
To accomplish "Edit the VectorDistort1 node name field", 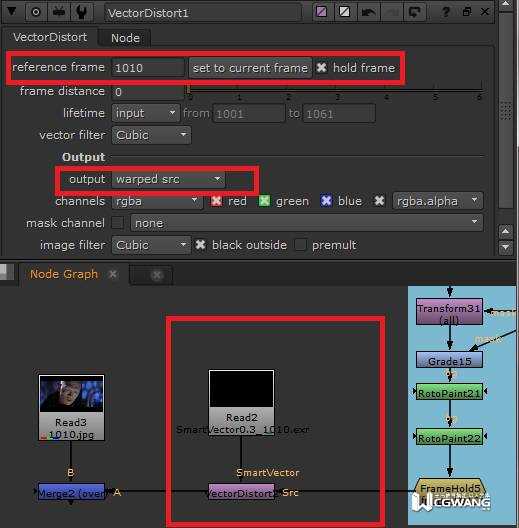I will 203,13.
